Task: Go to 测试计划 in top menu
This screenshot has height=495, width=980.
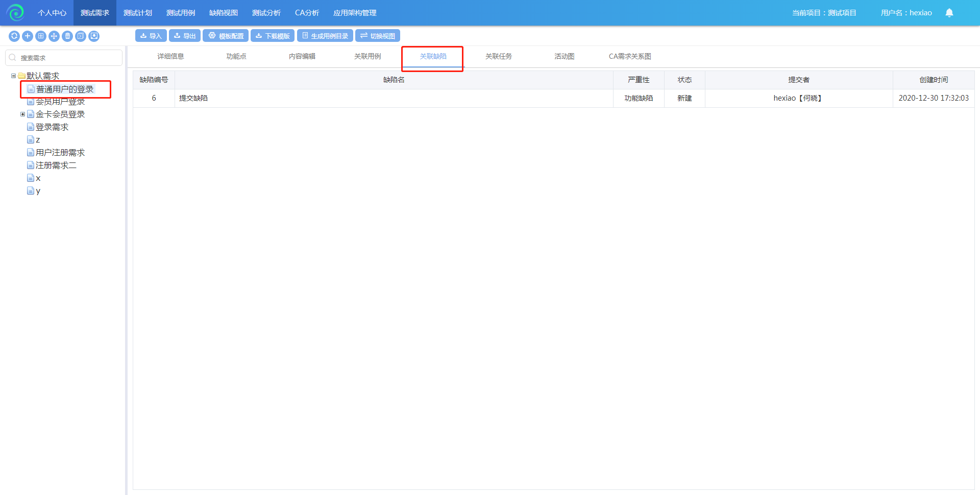Action: click(x=137, y=13)
